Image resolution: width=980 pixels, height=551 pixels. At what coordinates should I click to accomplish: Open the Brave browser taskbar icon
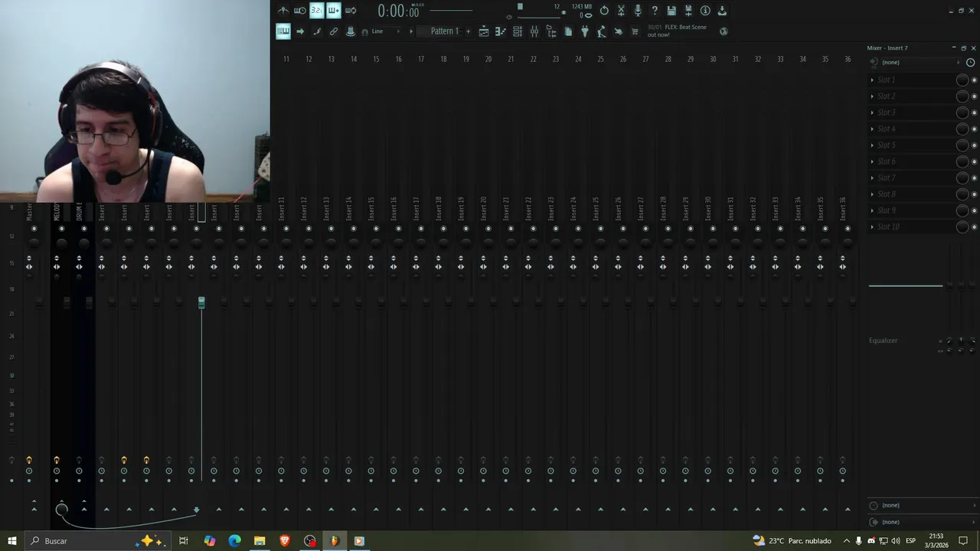point(285,541)
